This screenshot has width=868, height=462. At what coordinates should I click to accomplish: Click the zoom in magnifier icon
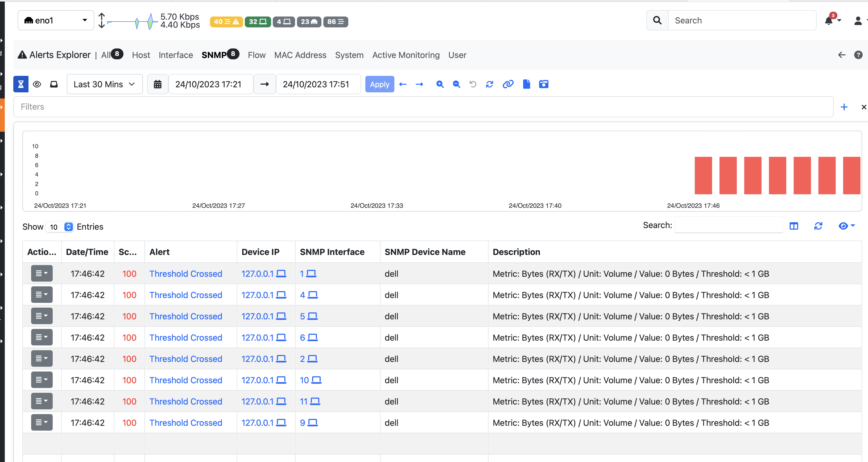(440, 84)
